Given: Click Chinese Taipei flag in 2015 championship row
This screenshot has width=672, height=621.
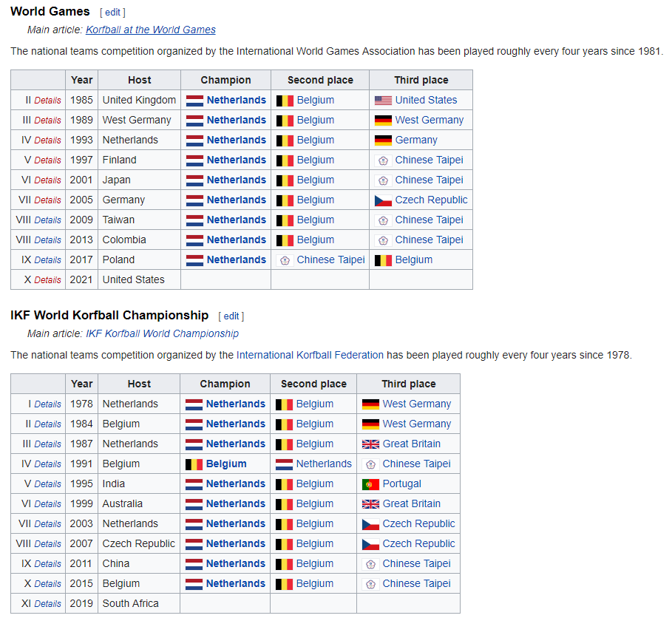Looking at the screenshot, I should [370, 584].
